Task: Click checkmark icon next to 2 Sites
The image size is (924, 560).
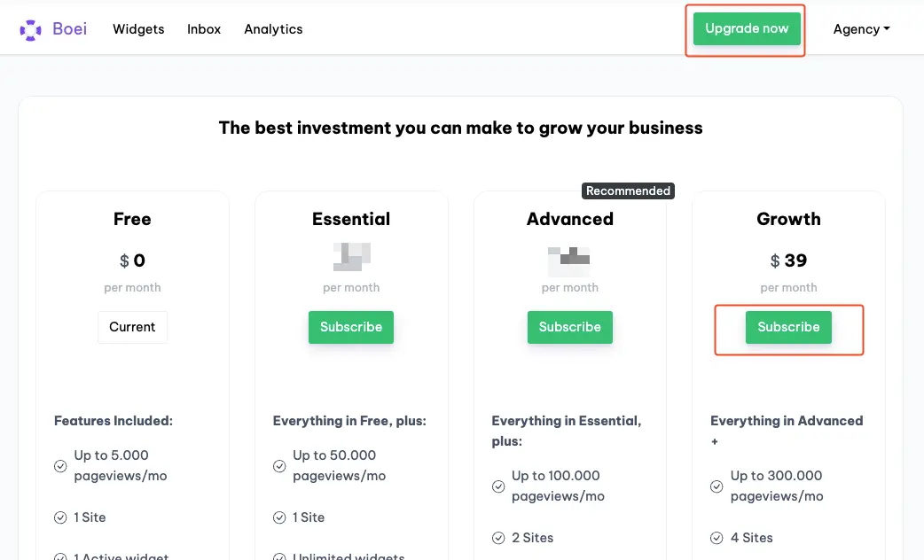Action: pos(498,538)
